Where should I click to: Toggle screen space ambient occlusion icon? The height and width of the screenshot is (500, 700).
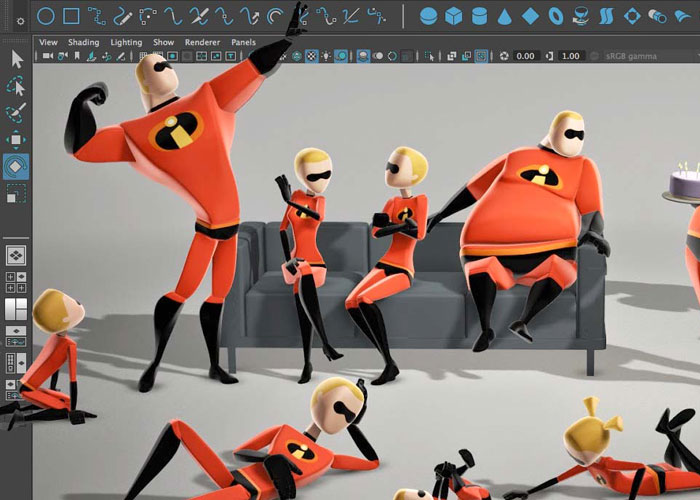click(x=363, y=56)
